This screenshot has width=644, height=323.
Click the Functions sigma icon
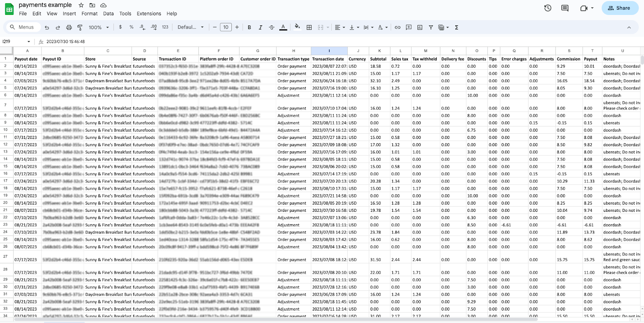(456, 27)
